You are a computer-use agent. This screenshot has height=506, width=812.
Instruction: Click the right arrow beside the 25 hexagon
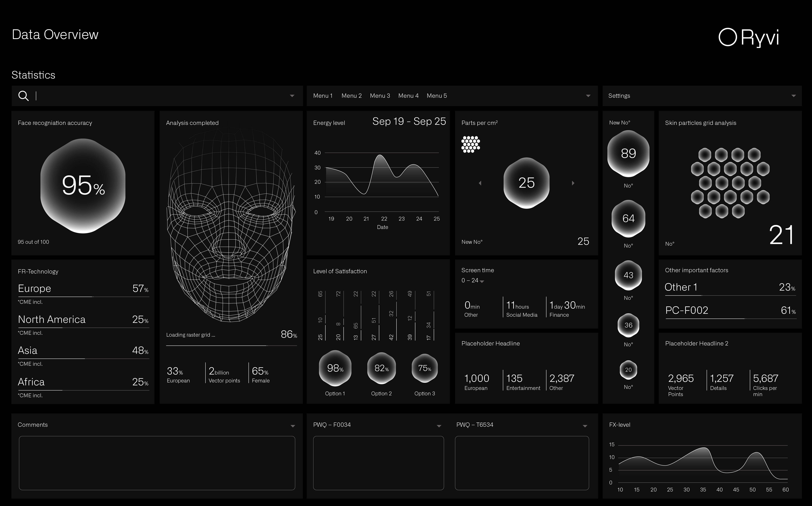click(x=573, y=183)
